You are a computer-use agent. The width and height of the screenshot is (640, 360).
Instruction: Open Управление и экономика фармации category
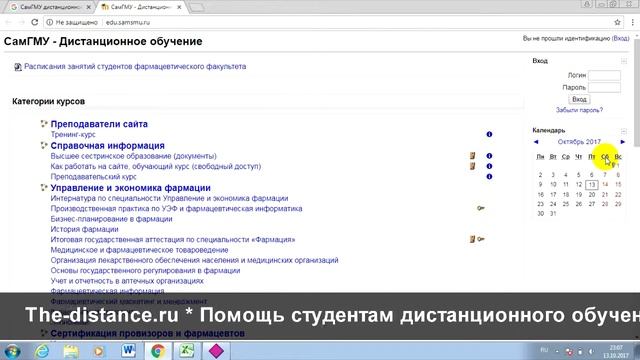(131, 188)
